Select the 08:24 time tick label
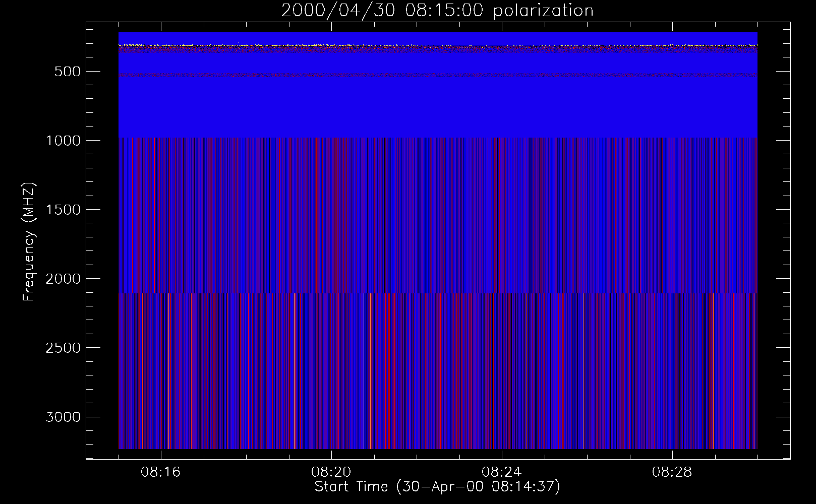Screen dimensions: 816x504 (x=501, y=472)
